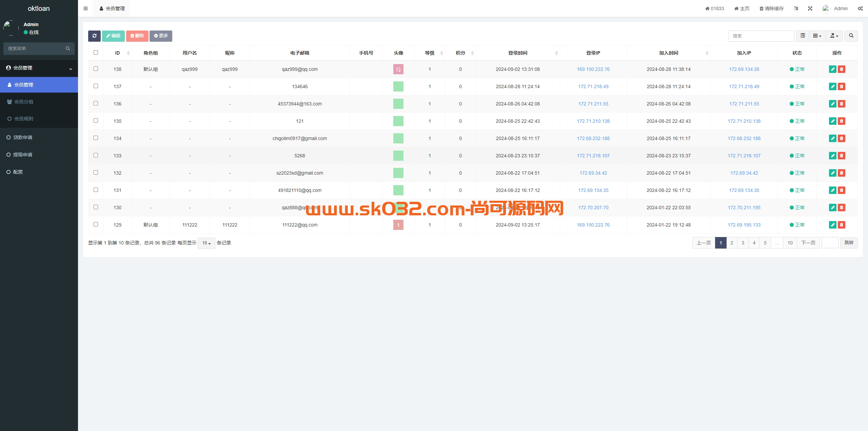Screen dimensions: 868x431
Task: Delete member row 136 using trash icon
Action: (x=841, y=104)
